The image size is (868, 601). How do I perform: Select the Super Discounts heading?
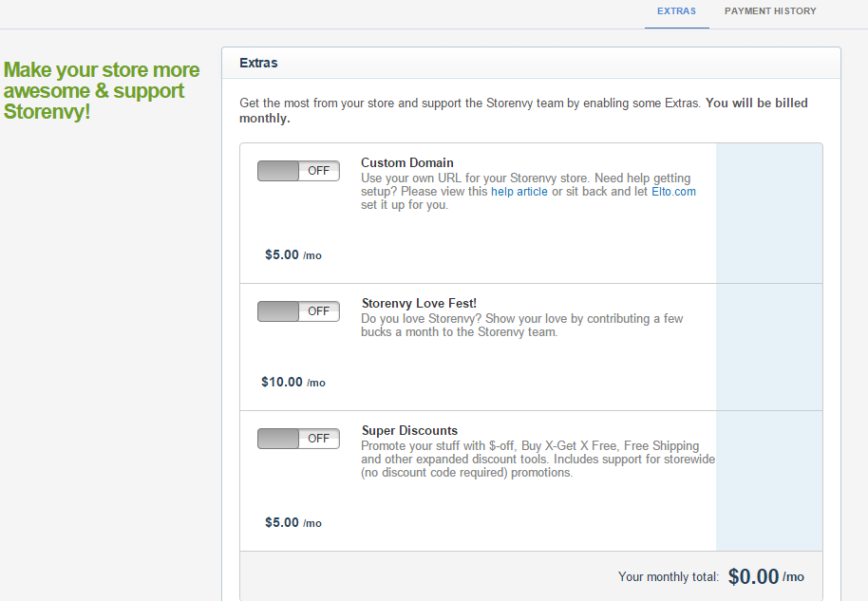pyautogui.click(x=409, y=431)
